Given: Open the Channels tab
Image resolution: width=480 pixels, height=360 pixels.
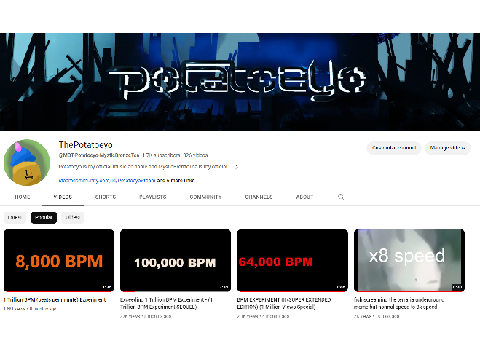Looking at the screenshot, I should (258, 197).
